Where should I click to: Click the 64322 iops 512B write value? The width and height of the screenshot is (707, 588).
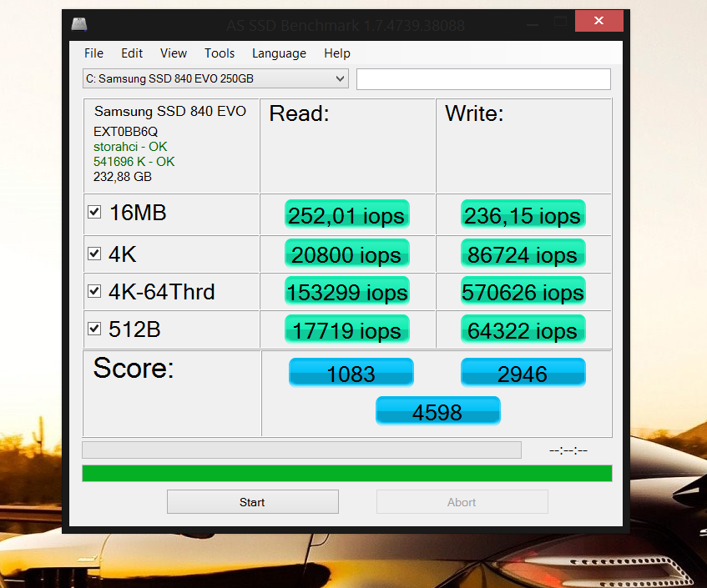pyautogui.click(x=523, y=329)
